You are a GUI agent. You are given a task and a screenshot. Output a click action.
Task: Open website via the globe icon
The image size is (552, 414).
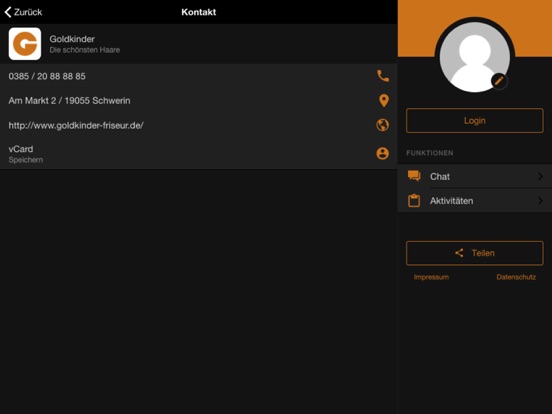pyautogui.click(x=383, y=125)
